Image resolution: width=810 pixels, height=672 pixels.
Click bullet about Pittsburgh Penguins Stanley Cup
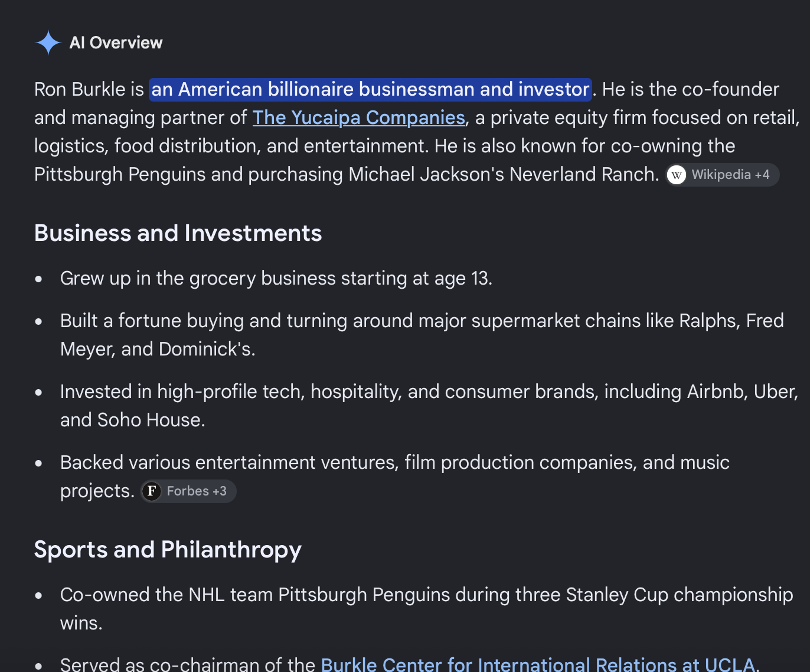[x=427, y=609]
